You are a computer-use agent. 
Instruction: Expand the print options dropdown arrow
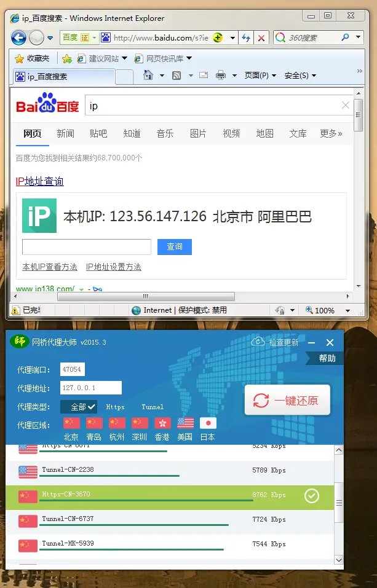235,76
